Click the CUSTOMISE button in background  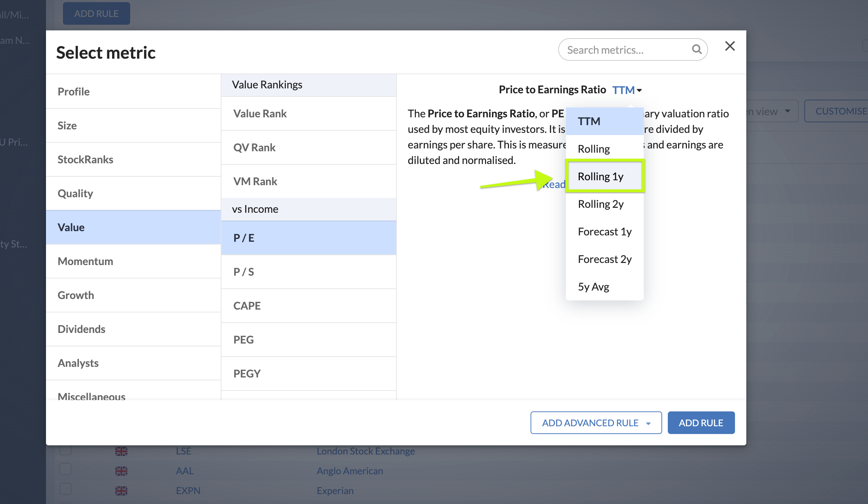tap(836, 111)
